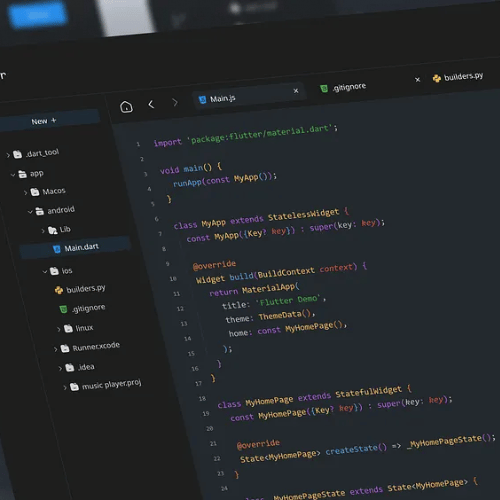This screenshot has height=500, width=500.
Task: Expand the .dart_tool folder
Action: tap(8, 155)
